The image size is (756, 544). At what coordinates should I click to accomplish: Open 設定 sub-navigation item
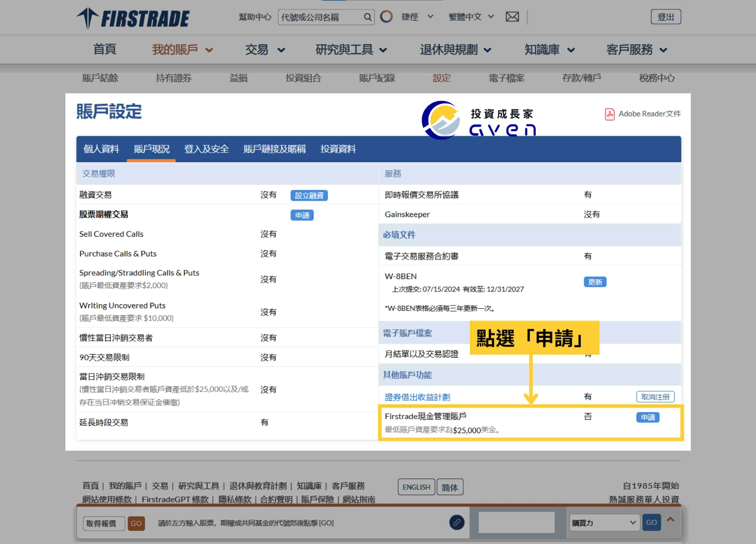[x=442, y=78]
